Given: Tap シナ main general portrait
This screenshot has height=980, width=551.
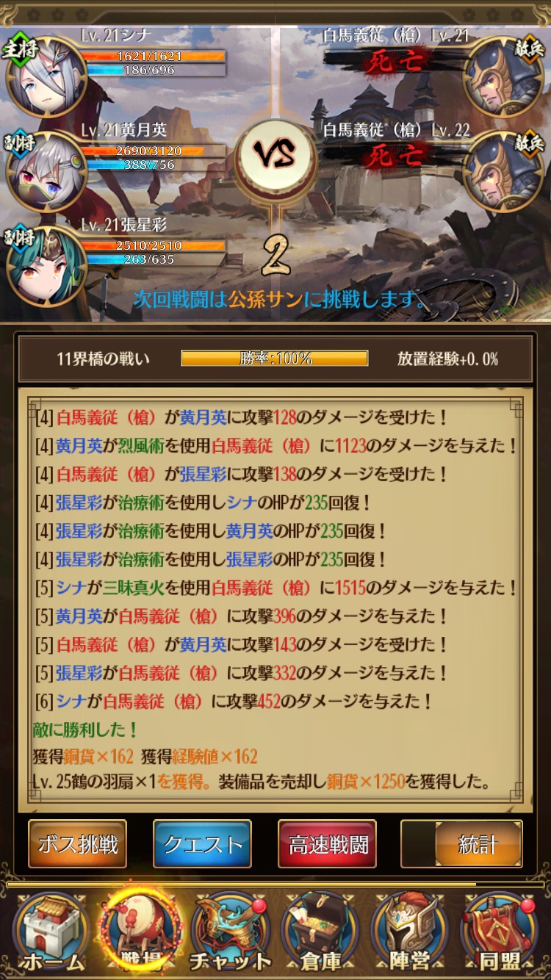Looking at the screenshot, I should click(x=46, y=75).
